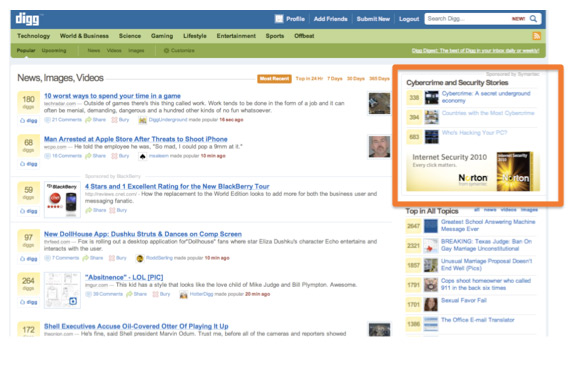Open the RSS feed icon
Screen dimensions: 574x374
[536, 36]
